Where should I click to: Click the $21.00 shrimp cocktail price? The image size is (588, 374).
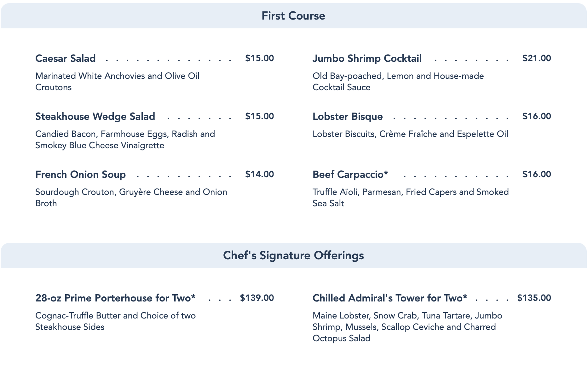pos(537,58)
